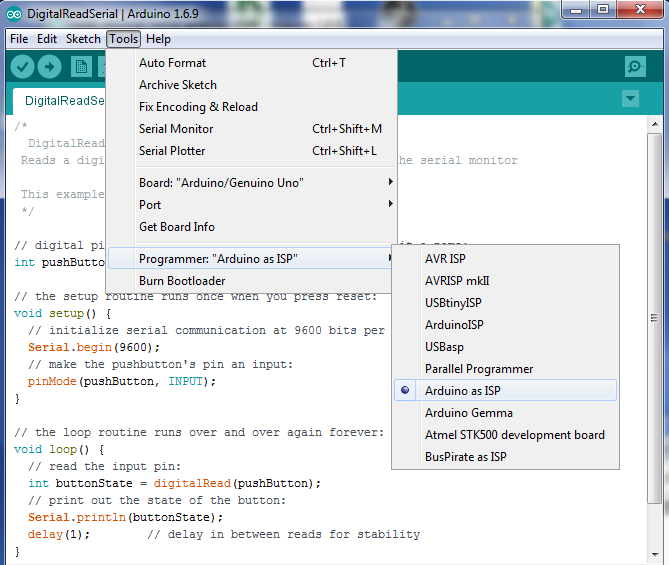
Task: Click the Serial.println(buttonState) line
Action: click(125, 517)
